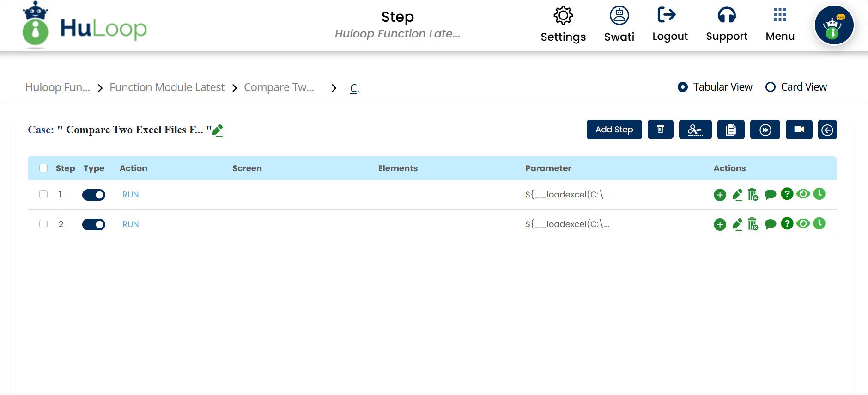Click the Add Step button
This screenshot has width=868, height=395.
[614, 130]
